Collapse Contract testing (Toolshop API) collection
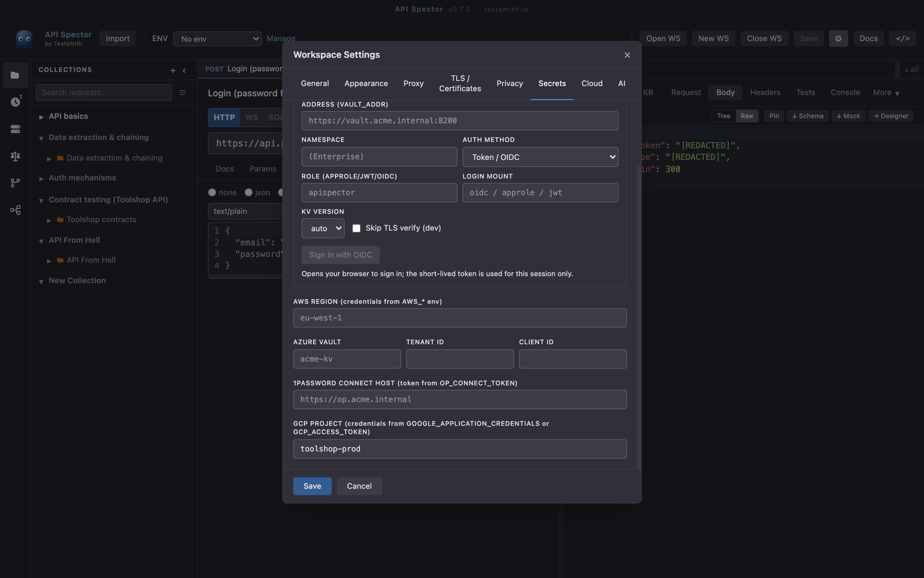 click(x=41, y=200)
